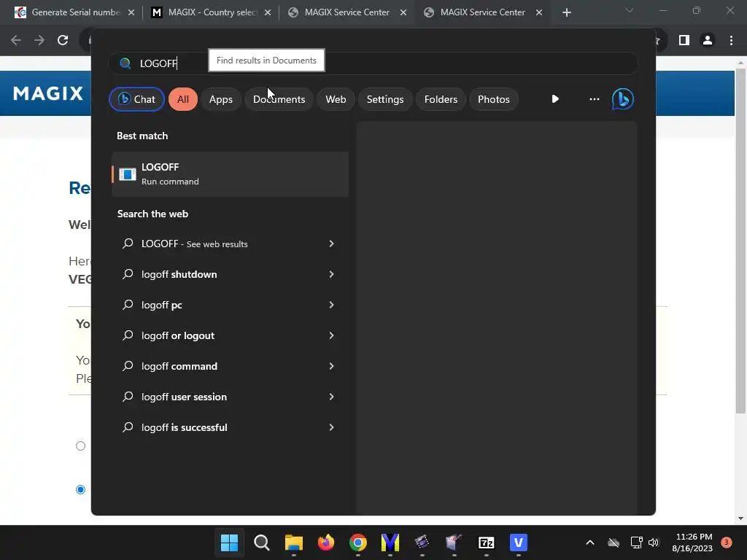Show hidden system tray icons

(589, 542)
